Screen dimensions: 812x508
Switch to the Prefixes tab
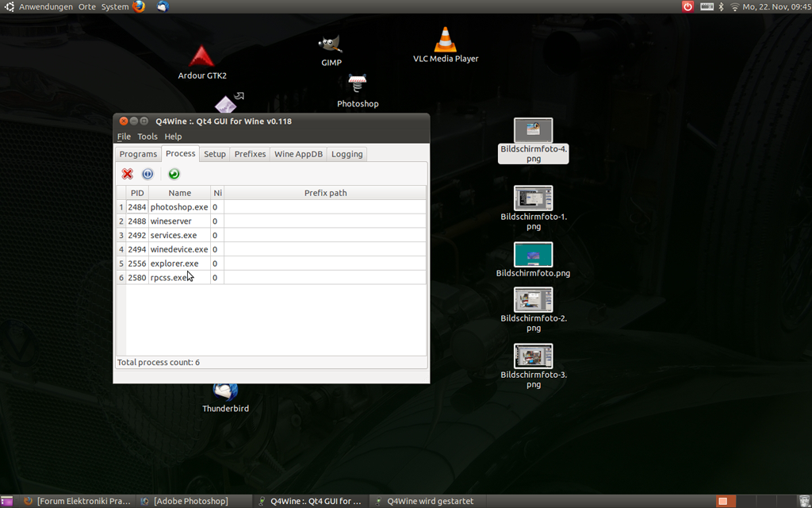click(x=250, y=154)
